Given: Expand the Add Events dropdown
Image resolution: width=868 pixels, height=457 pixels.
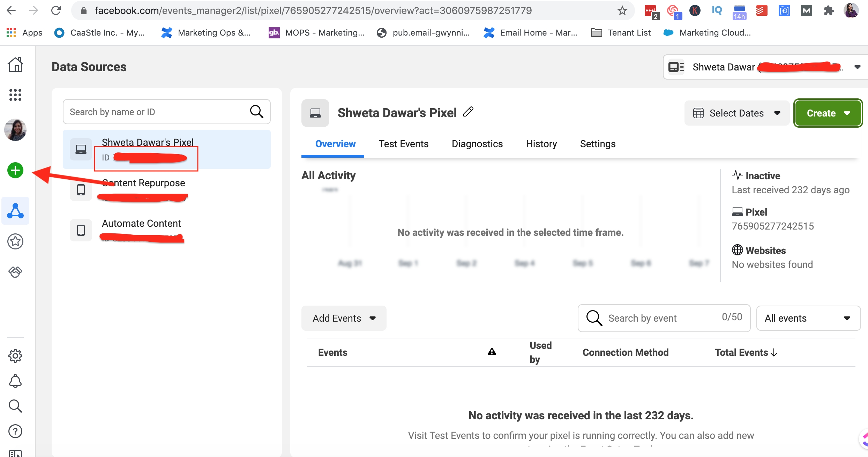Looking at the screenshot, I should pos(344,318).
